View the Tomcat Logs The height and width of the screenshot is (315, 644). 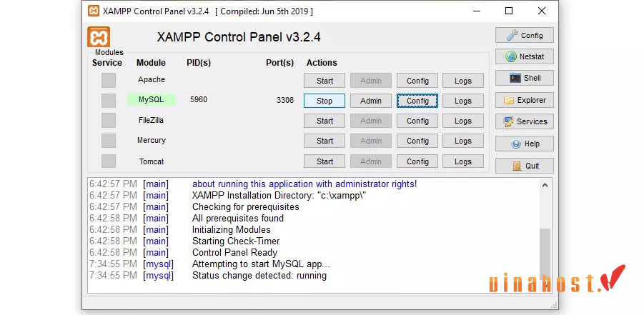click(463, 161)
